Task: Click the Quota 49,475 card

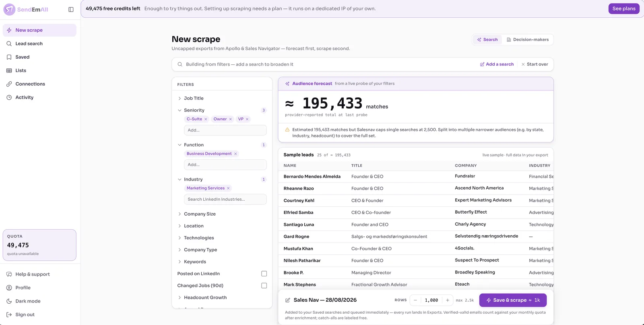Action: point(39,245)
